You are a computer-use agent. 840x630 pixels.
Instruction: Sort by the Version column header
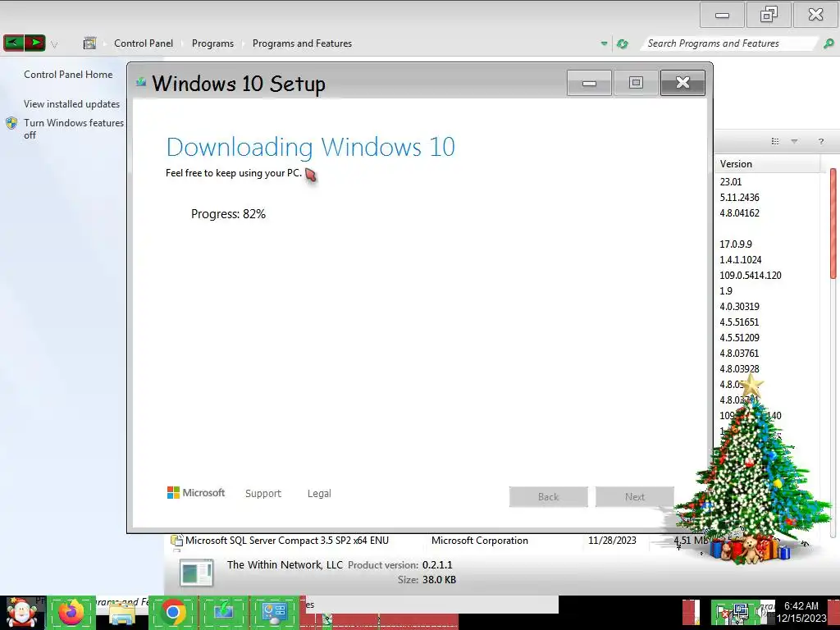tap(767, 164)
